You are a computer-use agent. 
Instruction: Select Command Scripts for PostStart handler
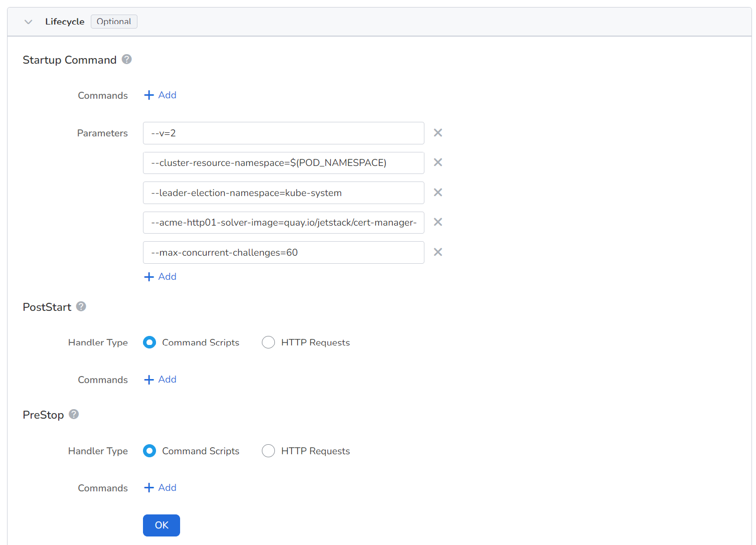coord(149,342)
